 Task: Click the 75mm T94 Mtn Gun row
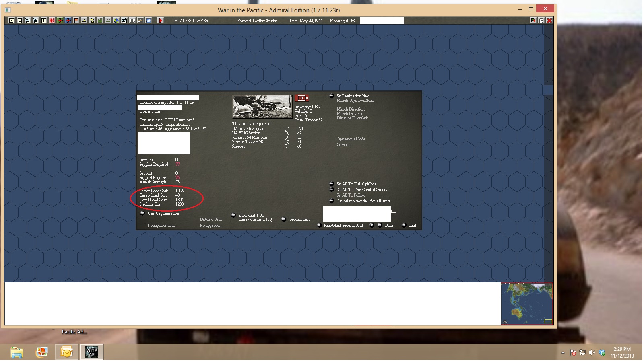(267, 137)
